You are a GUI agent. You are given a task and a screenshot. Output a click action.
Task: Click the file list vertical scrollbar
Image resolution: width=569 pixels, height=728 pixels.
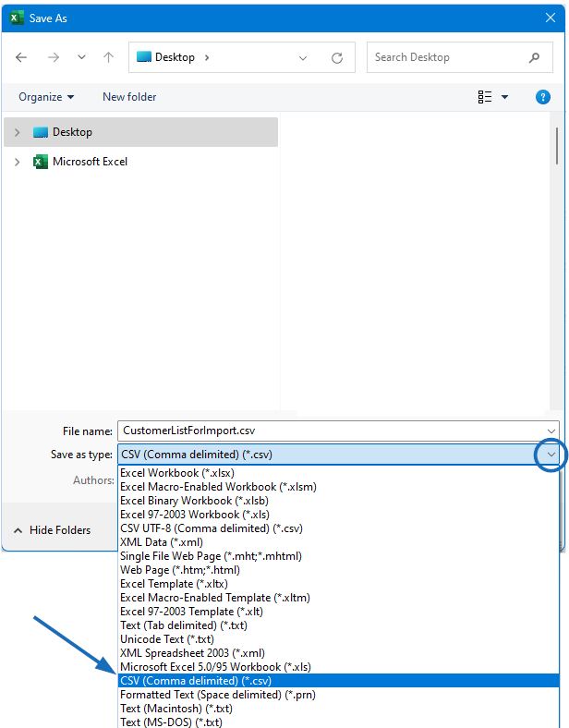pyautogui.click(x=556, y=146)
